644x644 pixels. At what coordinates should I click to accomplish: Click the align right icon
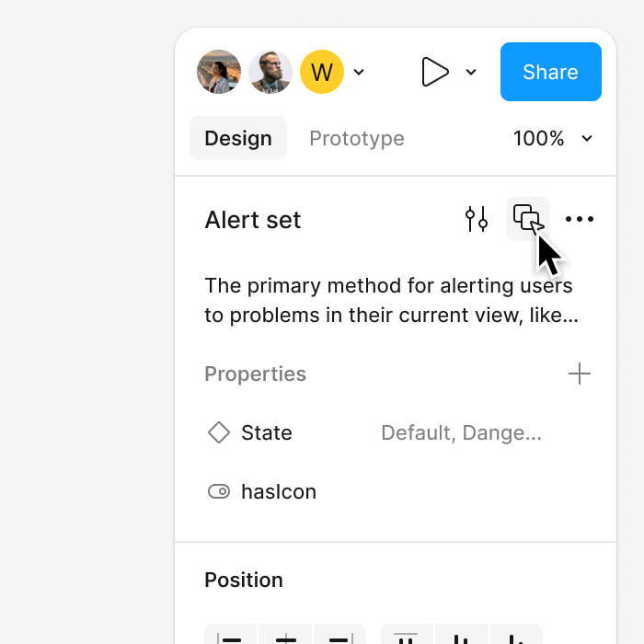tap(339, 635)
